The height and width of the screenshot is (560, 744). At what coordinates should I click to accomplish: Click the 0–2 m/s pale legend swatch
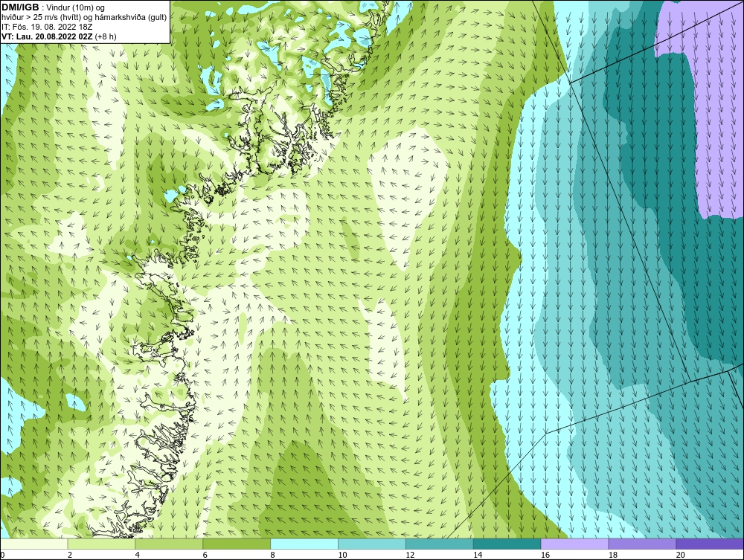[33, 544]
